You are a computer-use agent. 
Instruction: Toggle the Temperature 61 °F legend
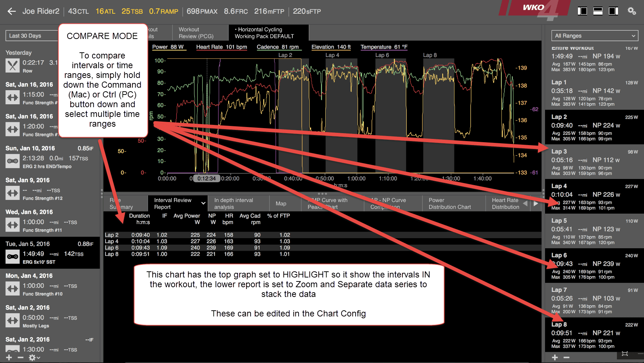(x=384, y=47)
